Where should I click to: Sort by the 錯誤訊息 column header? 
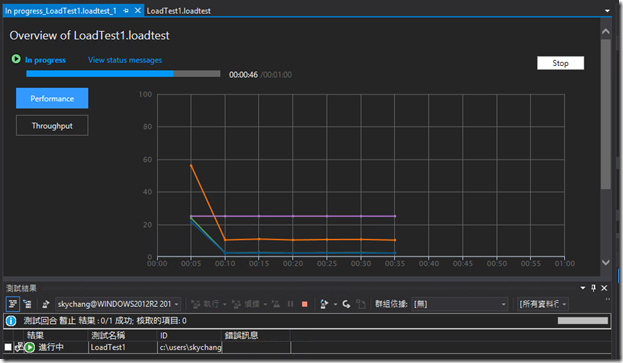tap(256, 335)
